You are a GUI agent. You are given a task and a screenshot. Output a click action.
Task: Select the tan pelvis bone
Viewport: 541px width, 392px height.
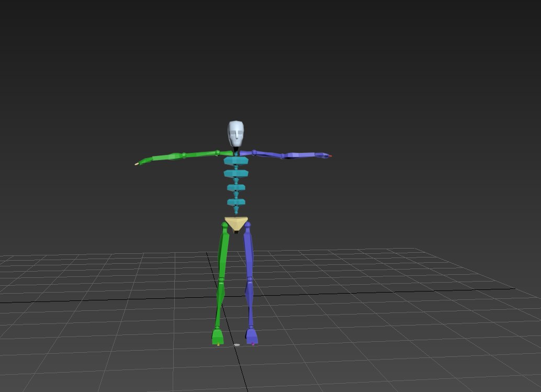click(236, 225)
